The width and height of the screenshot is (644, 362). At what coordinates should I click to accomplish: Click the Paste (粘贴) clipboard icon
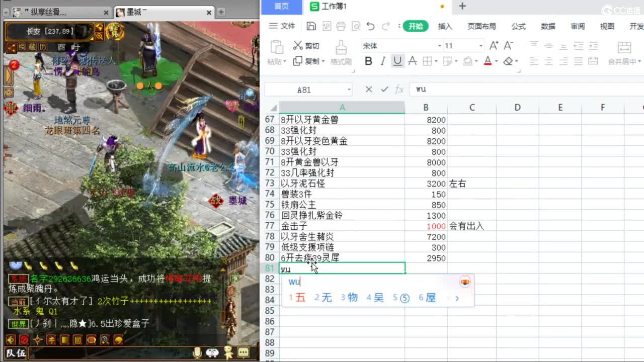277,47
